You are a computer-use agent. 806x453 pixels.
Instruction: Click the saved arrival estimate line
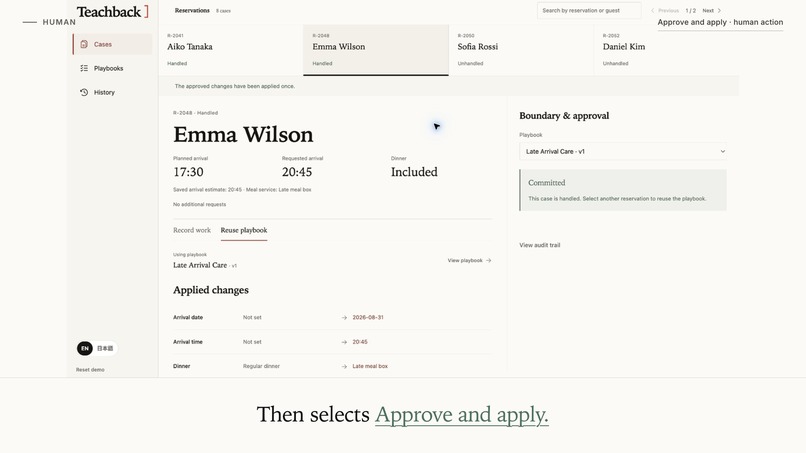coord(242,190)
